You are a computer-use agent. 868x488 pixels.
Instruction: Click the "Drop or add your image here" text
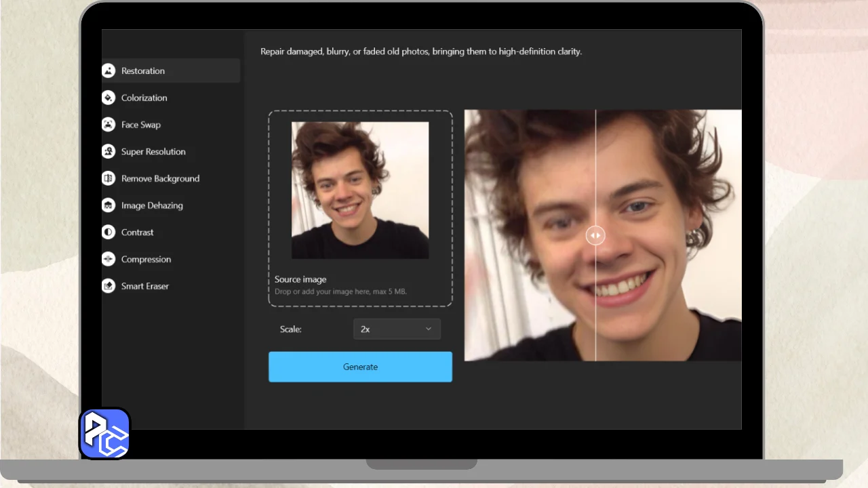click(340, 291)
